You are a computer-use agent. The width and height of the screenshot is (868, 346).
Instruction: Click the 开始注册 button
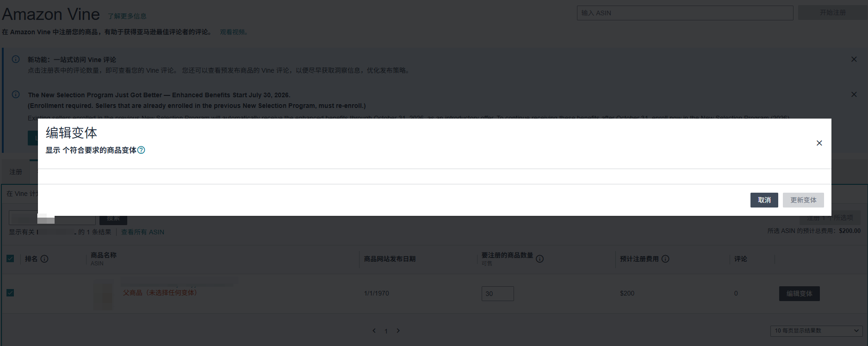pos(832,13)
